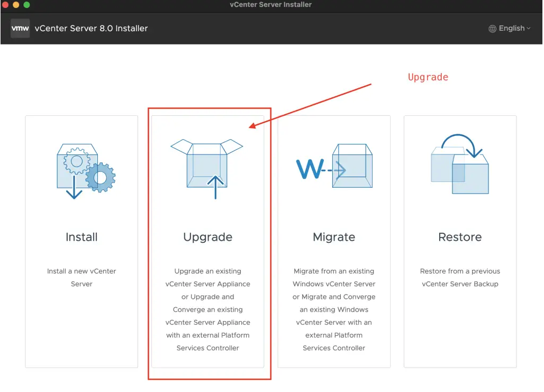Screen dimensions: 544x392
Task: Click the globe language icon
Action: (492, 29)
